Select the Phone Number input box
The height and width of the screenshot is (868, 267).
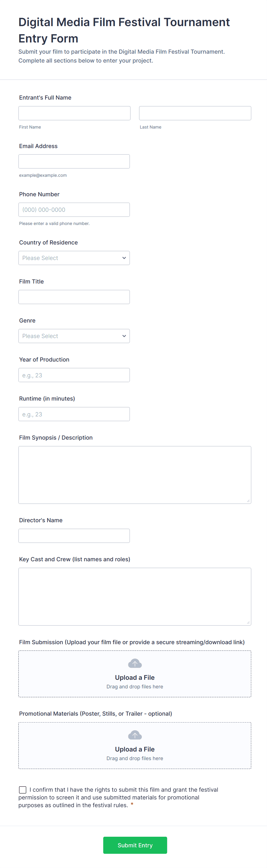pos(74,209)
